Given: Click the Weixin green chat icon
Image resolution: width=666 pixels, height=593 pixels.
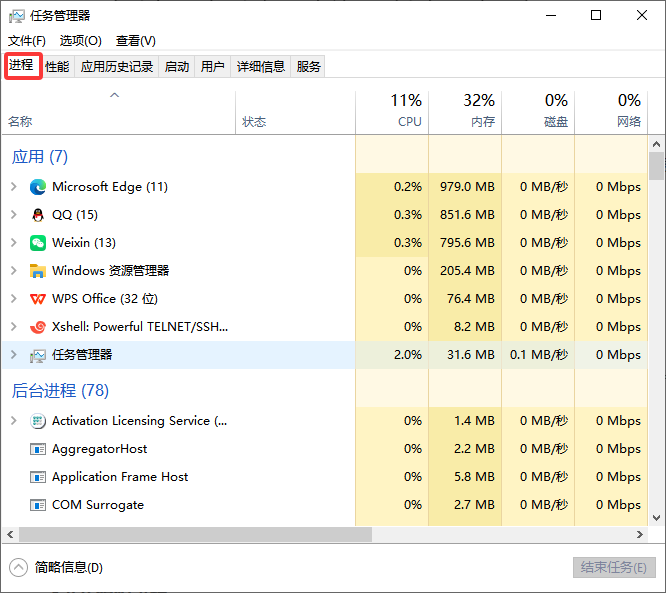Looking at the screenshot, I should (x=38, y=243).
